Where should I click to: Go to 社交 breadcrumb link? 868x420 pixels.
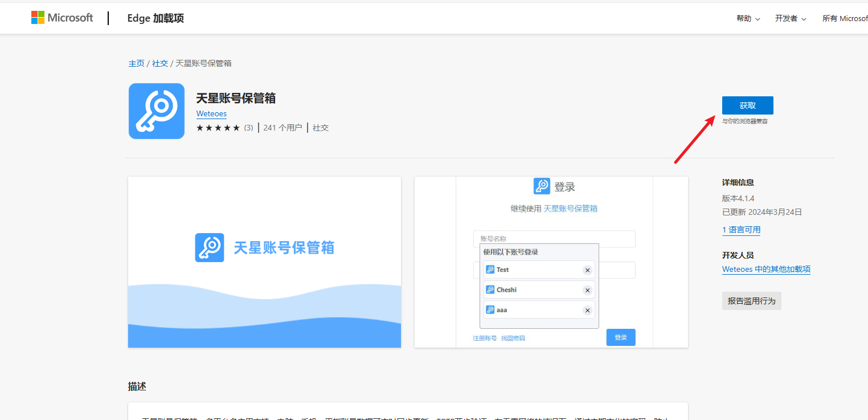(160, 63)
